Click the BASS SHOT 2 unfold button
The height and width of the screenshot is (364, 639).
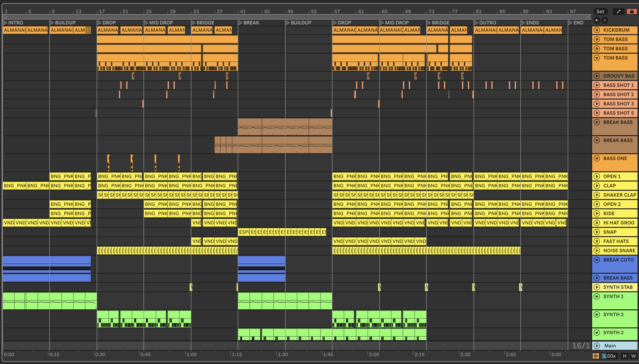[x=597, y=94]
